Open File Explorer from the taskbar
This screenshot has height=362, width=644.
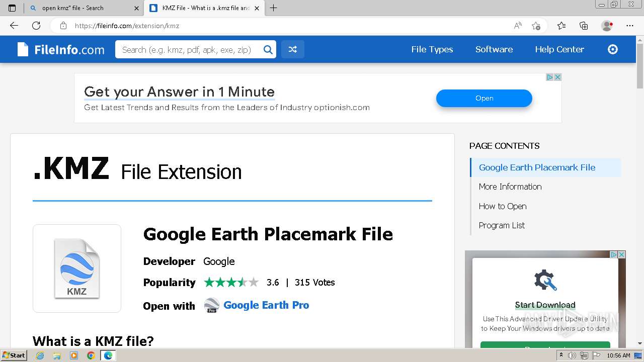[57, 355]
